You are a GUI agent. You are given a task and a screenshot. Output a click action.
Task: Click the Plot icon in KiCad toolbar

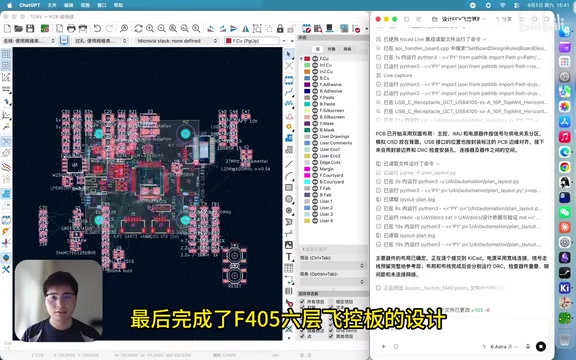pyautogui.click(x=83, y=28)
